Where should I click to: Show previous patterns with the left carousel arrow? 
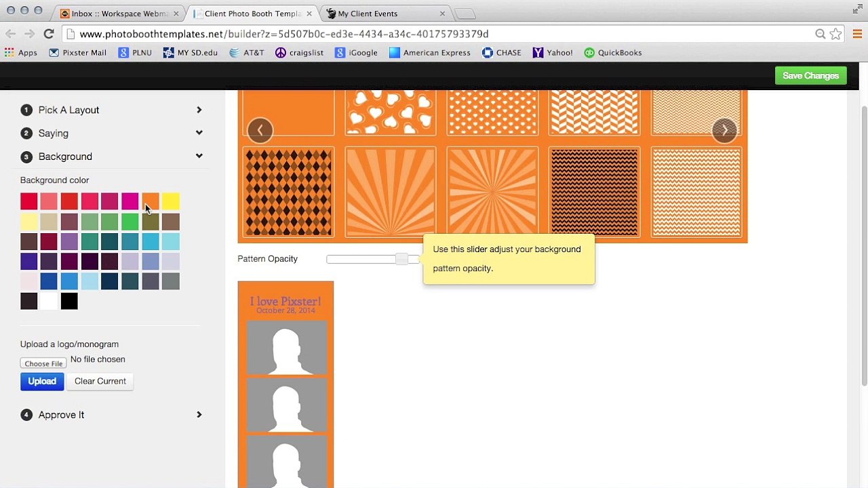(x=260, y=130)
